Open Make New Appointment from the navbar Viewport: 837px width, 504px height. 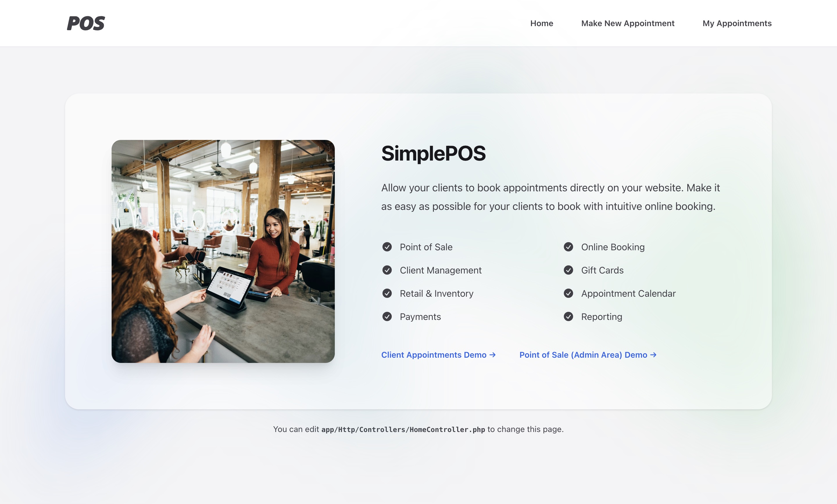[628, 23]
